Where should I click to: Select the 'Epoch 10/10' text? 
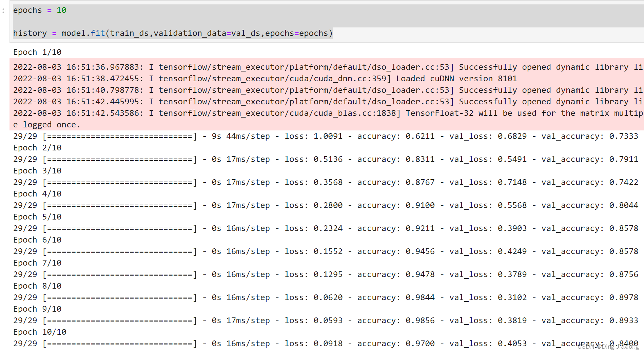40,332
